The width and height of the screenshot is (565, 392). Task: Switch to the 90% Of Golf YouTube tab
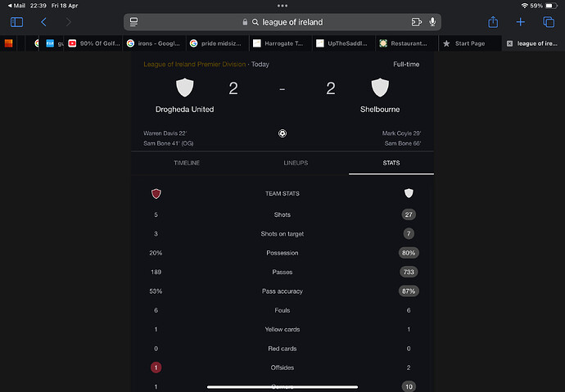coord(94,43)
